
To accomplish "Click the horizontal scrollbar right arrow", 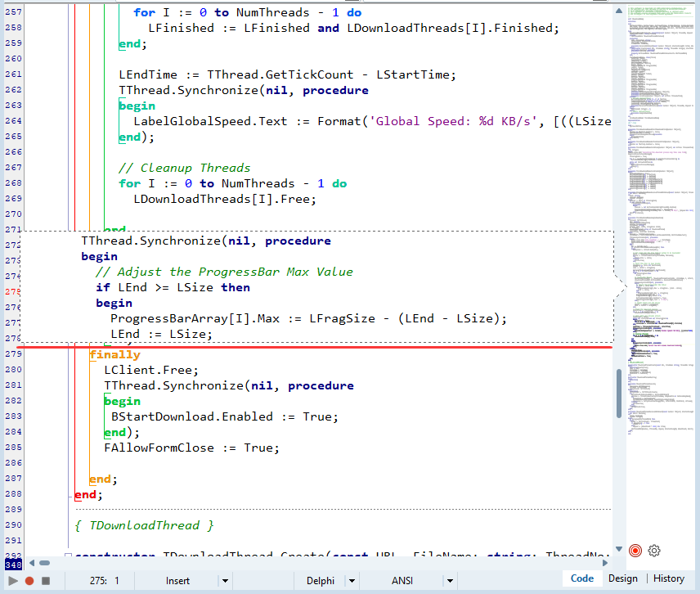I will point(605,563).
